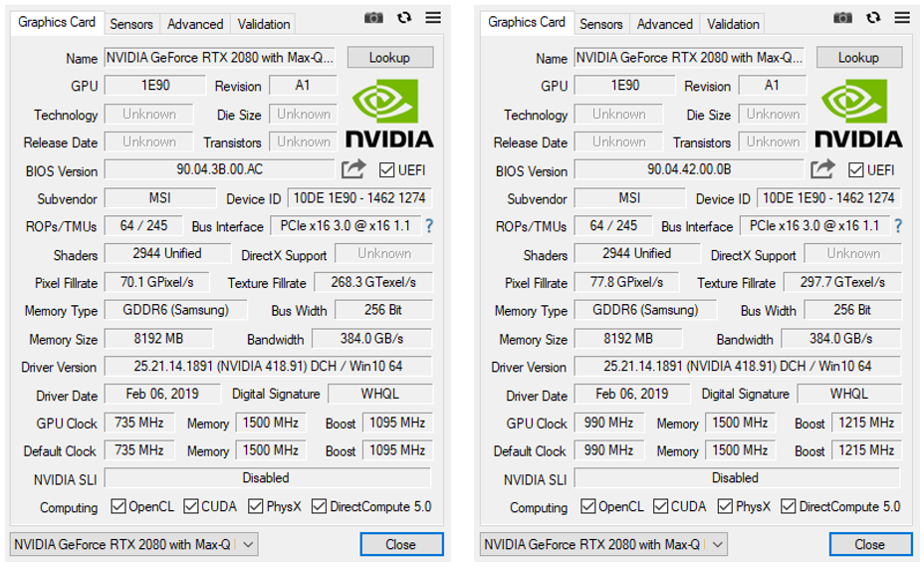Viewport: 924px width, 568px height.
Task: Click 990 MHz GPU Clock value
Action: pos(608,423)
